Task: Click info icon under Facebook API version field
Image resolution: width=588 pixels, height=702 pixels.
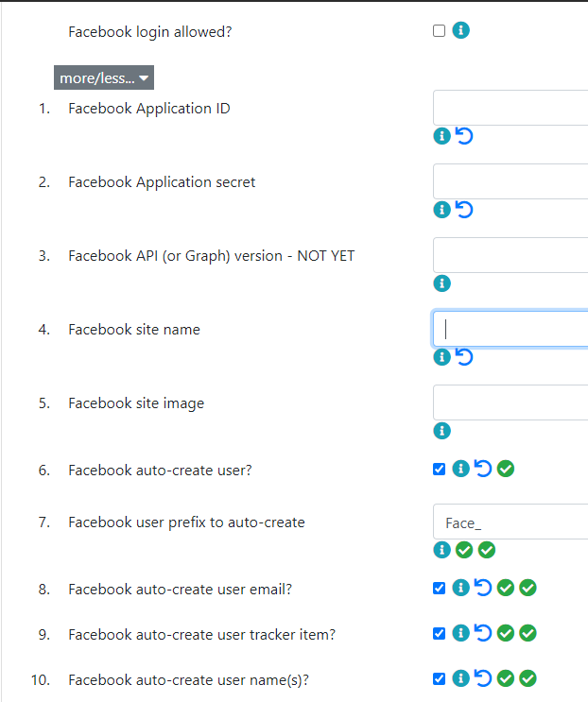Action: pyautogui.click(x=442, y=283)
